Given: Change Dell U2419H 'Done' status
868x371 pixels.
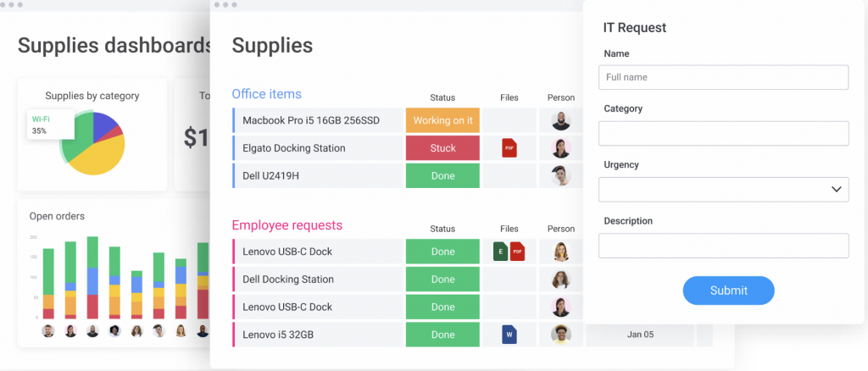Looking at the screenshot, I should [442, 176].
